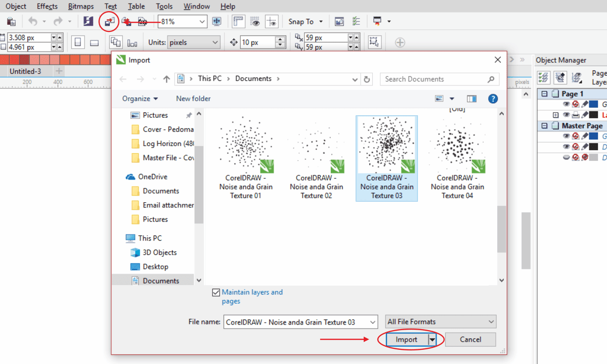607x364 pixels.
Task: Open the zoom level 81% dropdown
Action: tap(202, 22)
